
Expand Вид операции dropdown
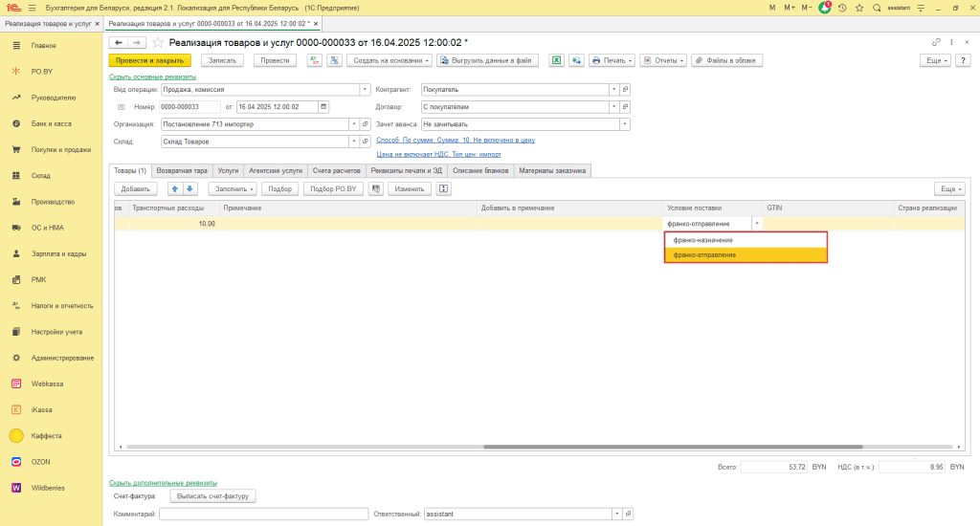click(x=365, y=89)
